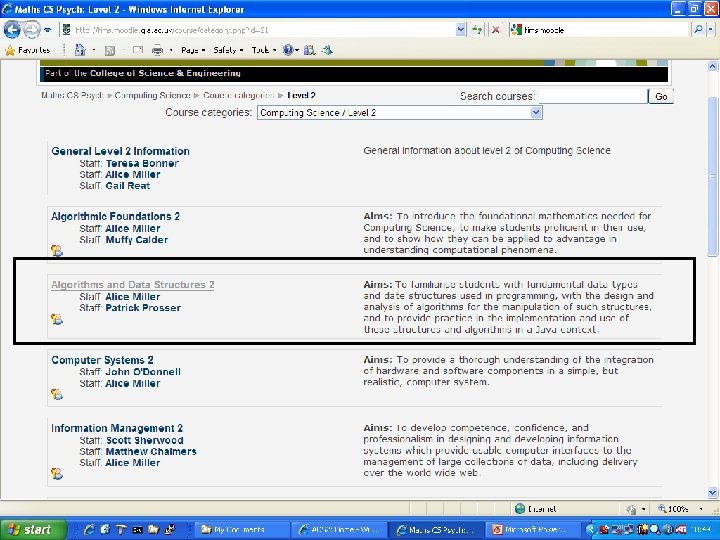Open Computer Systems 2 course link
Screen dimensions: 720x540
pos(102,360)
